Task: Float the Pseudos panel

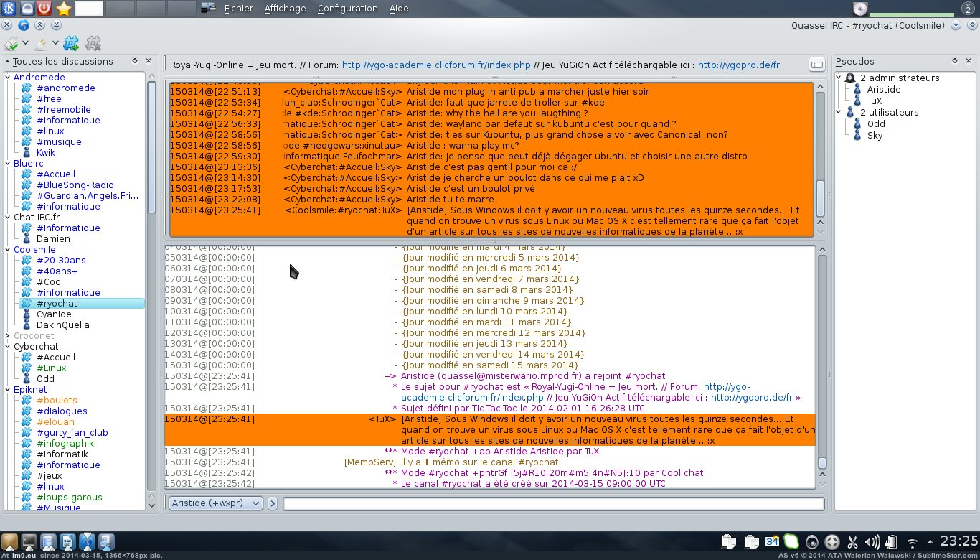Action: (x=955, y=61)
